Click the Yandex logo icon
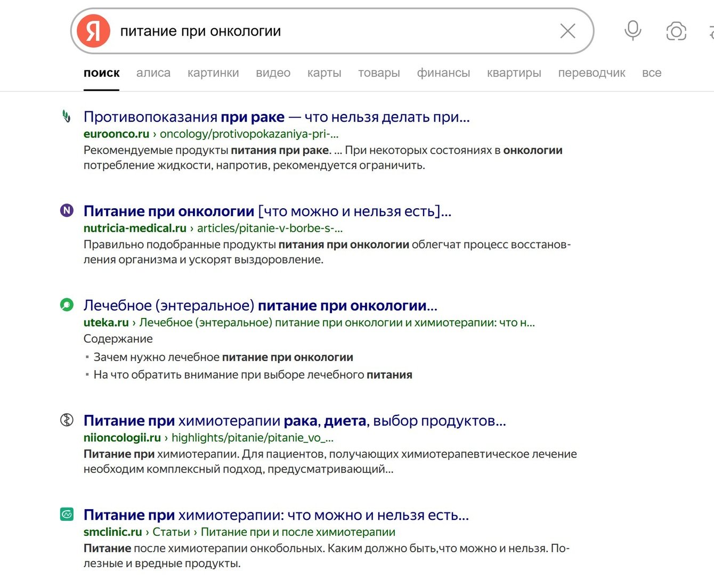 tap(93, 31)
